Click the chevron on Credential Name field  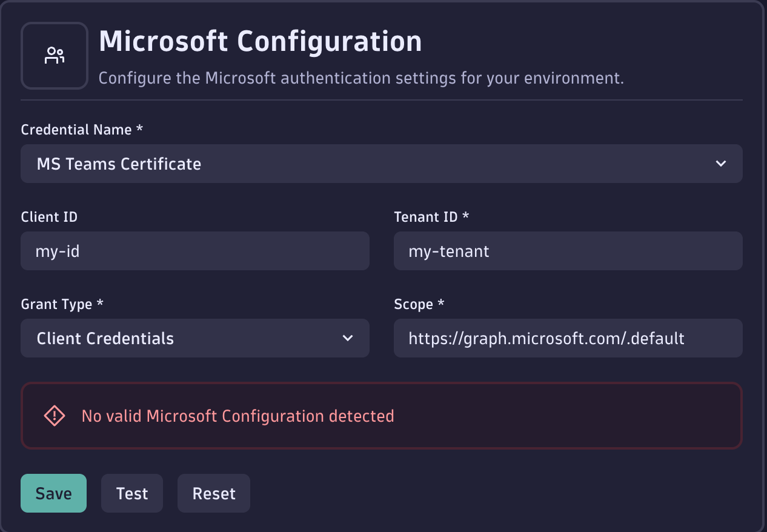720,164
